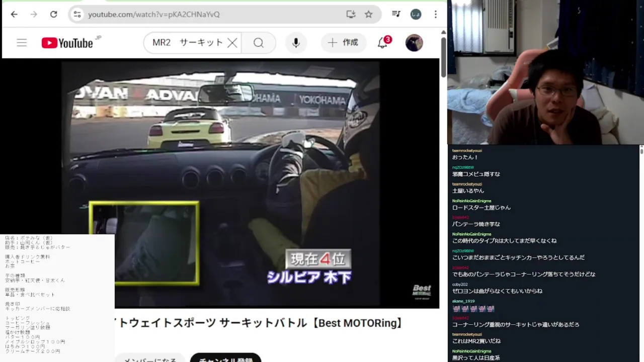Install app icon in address bar
Image resolution: width=644 pixels, height=362 pixels.
click(x=351, y=14)
